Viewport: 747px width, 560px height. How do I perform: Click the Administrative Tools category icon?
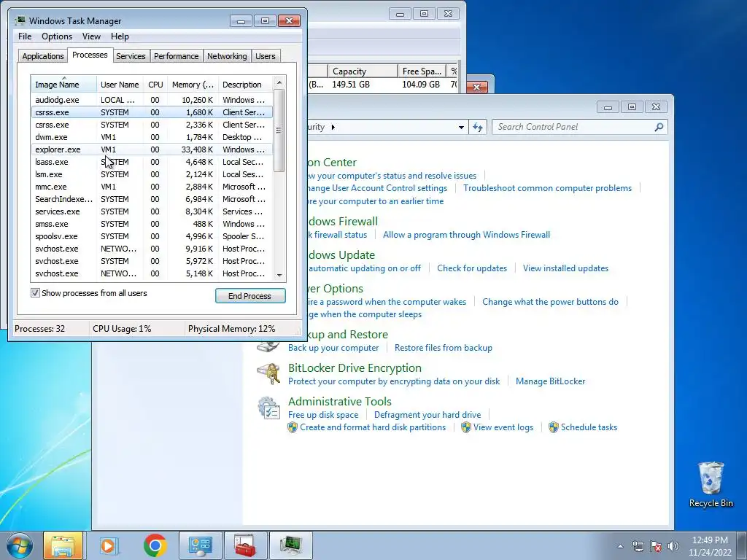(x=268, y=408)
